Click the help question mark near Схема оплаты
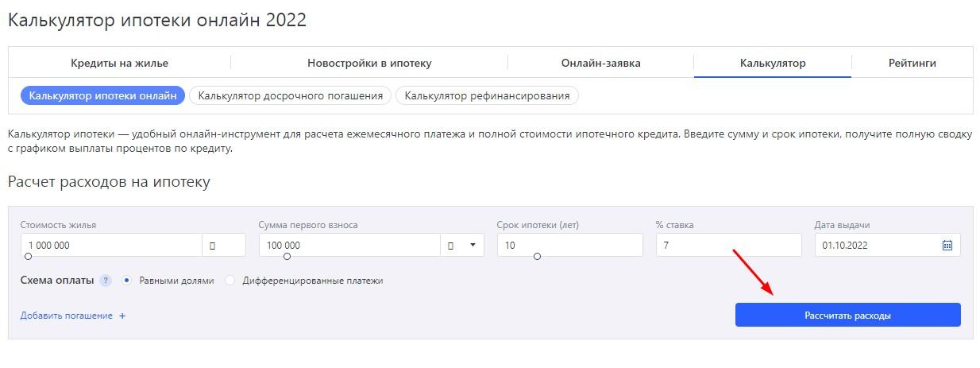The width and height of the screenshot is (980, 368). (106, 281)
